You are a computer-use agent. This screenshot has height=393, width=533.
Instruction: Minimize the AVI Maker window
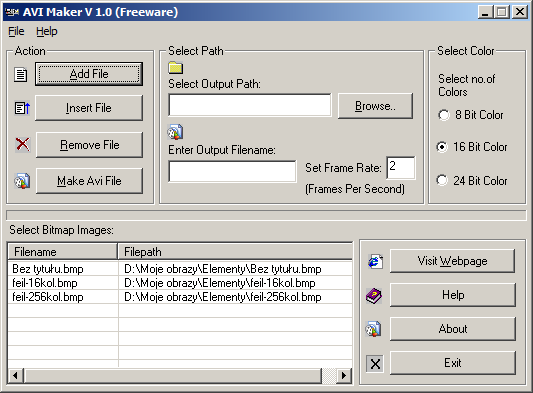click(485, 12)
